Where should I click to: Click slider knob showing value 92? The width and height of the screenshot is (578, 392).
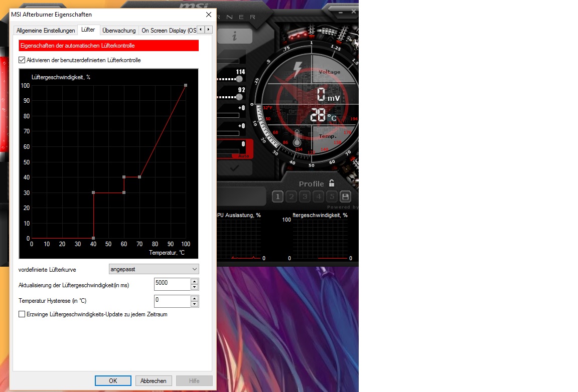point(239,97)
